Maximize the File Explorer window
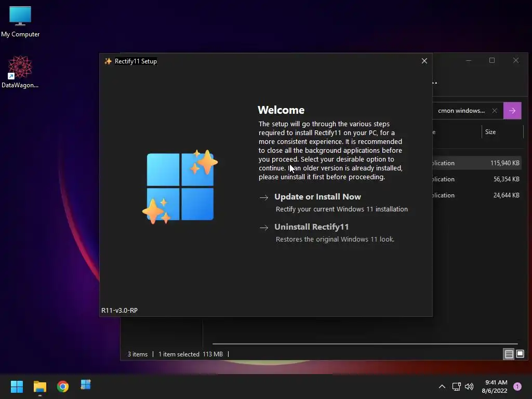Screen dimensions: 532x399 492,60
